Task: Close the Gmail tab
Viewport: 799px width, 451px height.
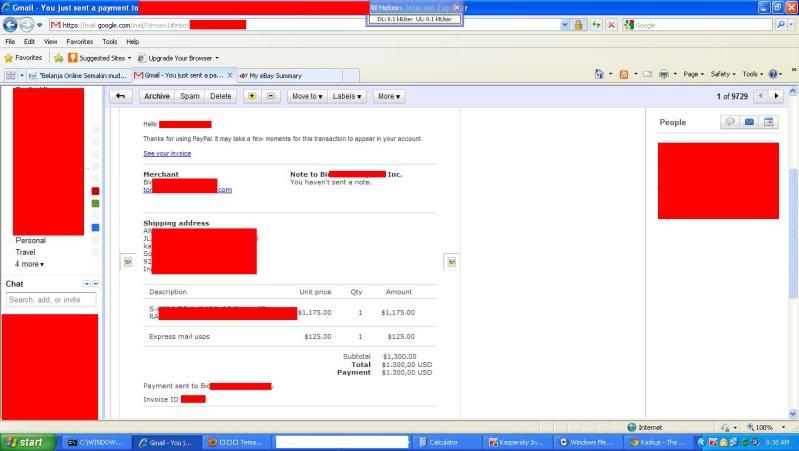Action: click(230, 75)
